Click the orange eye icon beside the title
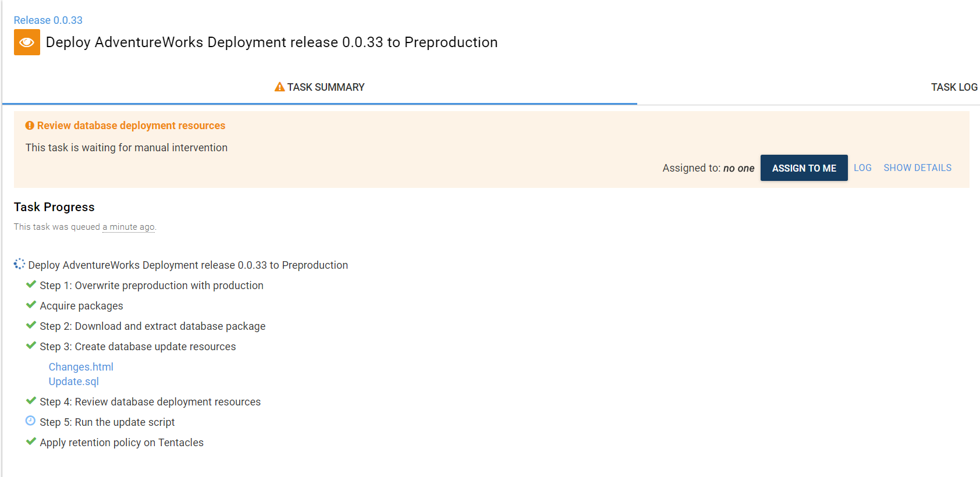This screenshot has height=477, width=980. (x=27, y=42)
